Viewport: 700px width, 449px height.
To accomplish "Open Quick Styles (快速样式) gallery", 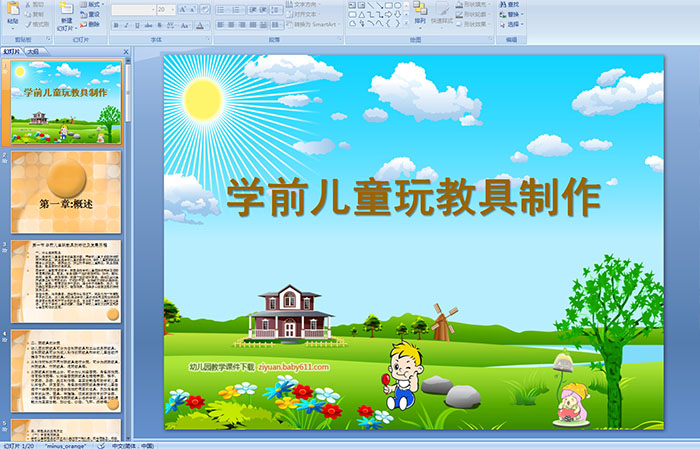I will [x=442, y=16].
